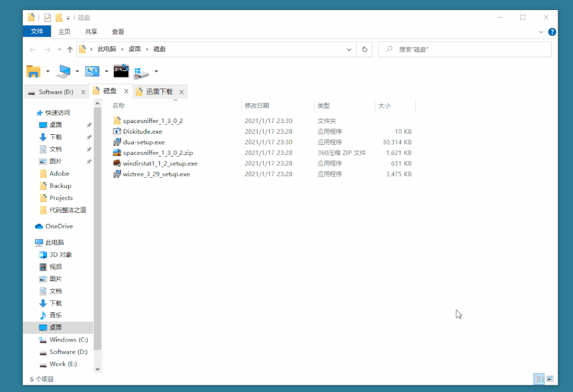Open the help question mark icon

pos(552,32)
